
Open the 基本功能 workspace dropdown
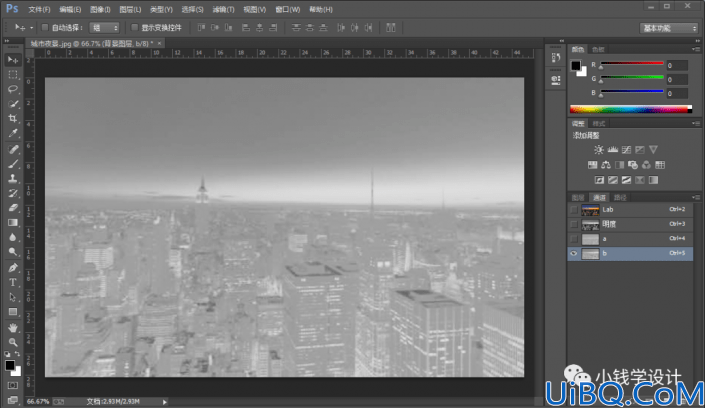pyautogui.click(x=669, y=28)
